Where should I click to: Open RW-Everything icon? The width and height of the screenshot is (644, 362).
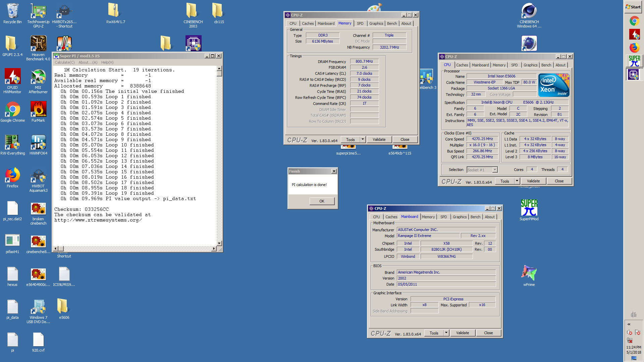point(12,145)
